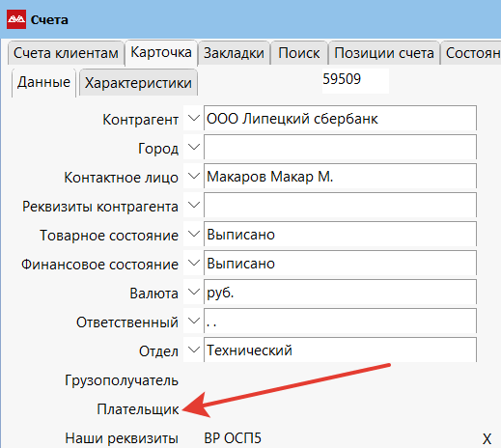
Task: Open Финансовое состояние dropdown
Action: tap(193, 263)
